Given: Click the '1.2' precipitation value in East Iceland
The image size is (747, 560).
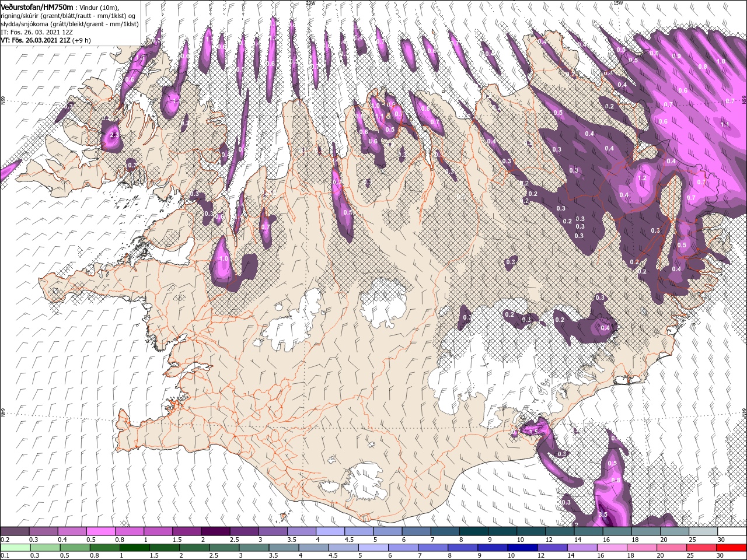Looking at the screenshot, I should [x=643, y=178].
